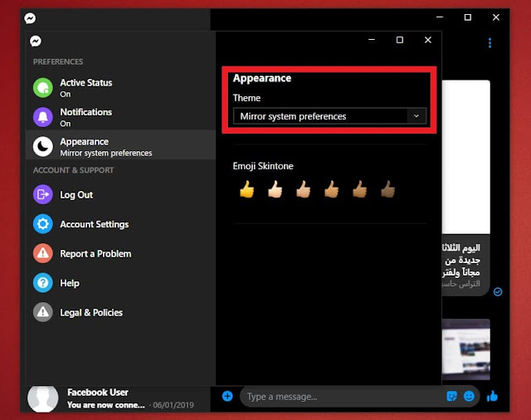
Task: Click the Messenger logo in main window title bar
Action: click(x=30, y=18)
